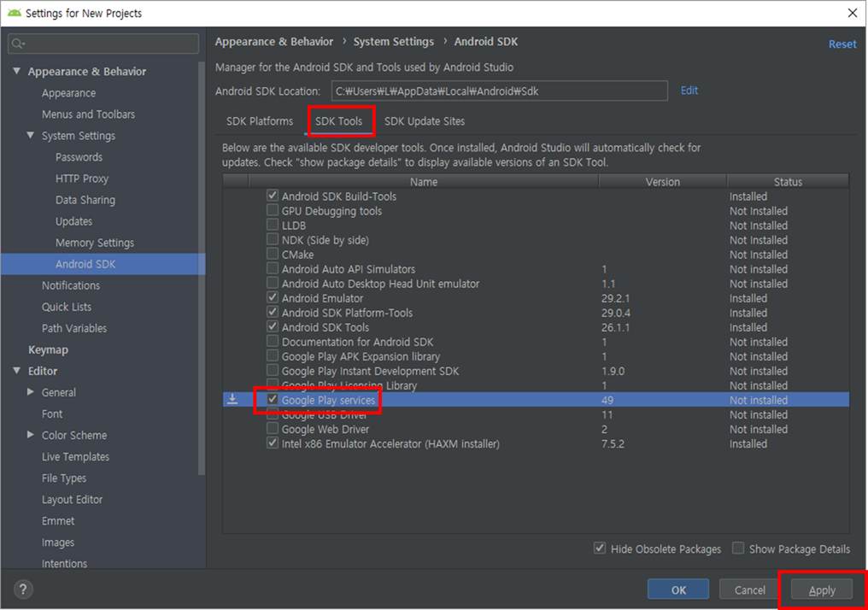The height and width of the screenshot is (610, 868).
Task: Click the Appearance & Behavior breadcrumb
Action: click(x=274, y=42)
